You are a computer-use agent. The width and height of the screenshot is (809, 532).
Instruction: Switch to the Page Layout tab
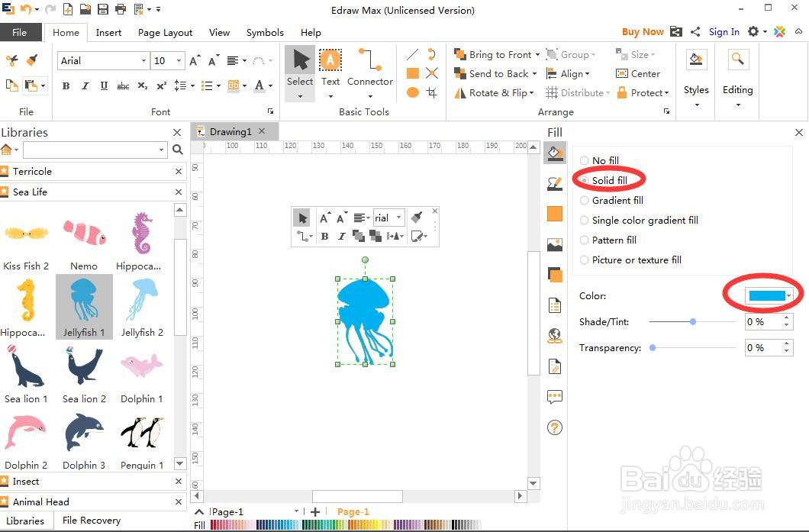(x=165, y=33)
